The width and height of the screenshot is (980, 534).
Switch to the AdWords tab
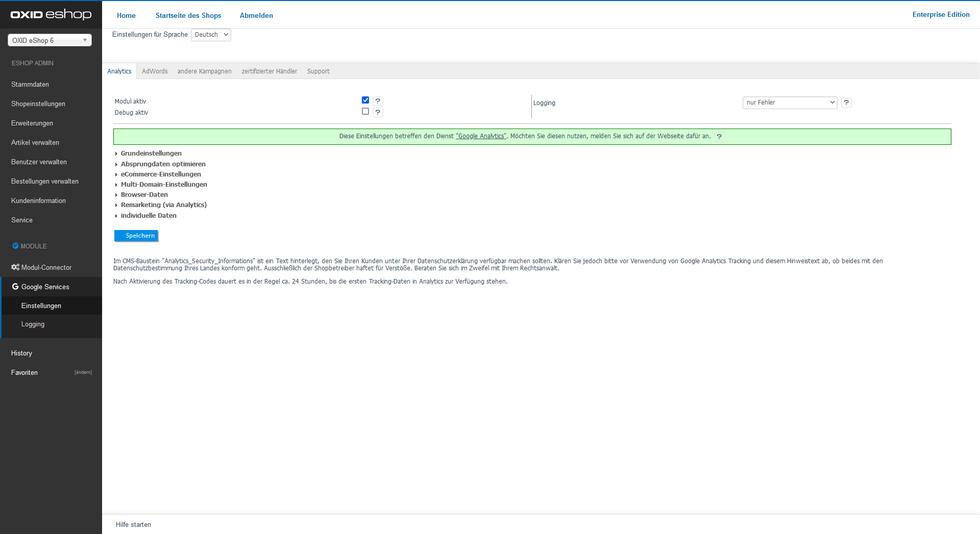pos(155,71)
